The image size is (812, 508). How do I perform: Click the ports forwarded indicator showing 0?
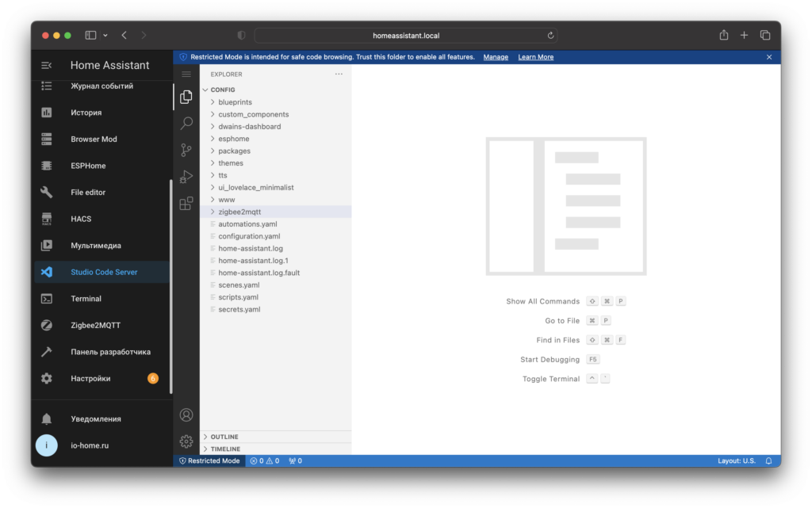[x=295, y=461]
